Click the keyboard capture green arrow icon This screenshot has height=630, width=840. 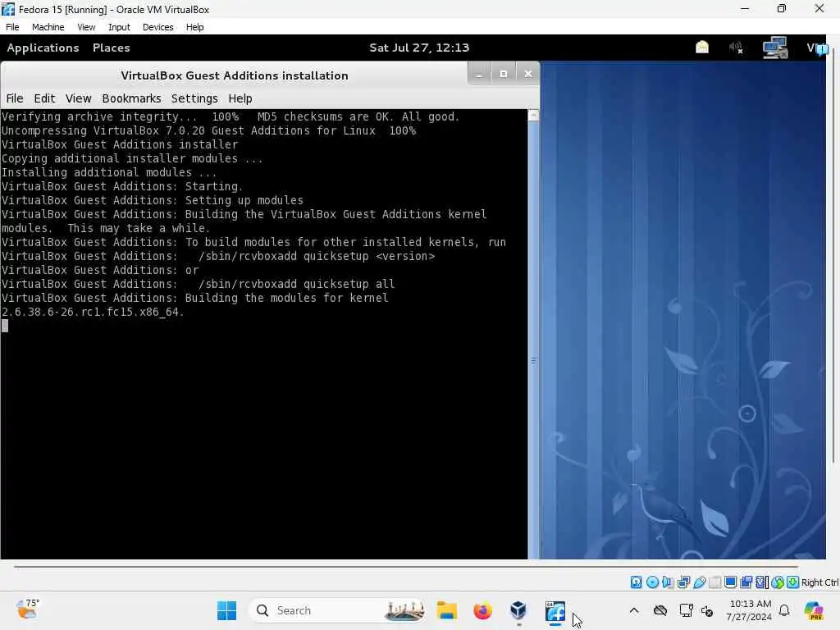coord(793,582)
